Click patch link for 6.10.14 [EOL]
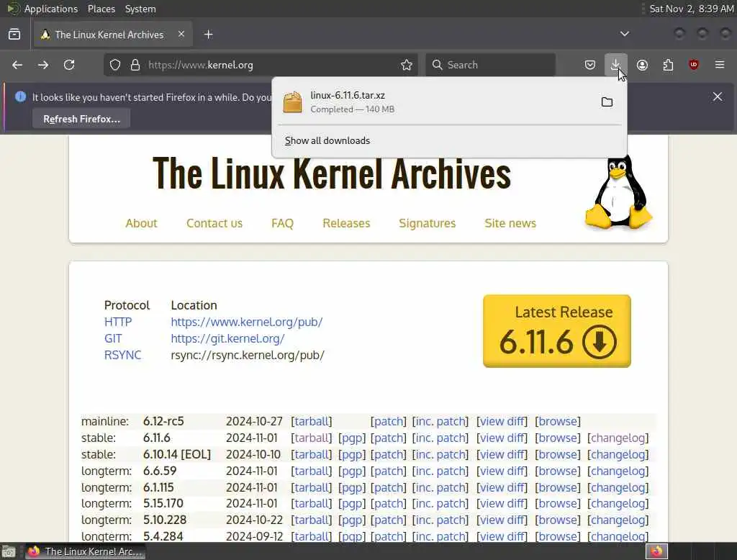The height and width of the screenshot is (560, 737). click(389, 455)
